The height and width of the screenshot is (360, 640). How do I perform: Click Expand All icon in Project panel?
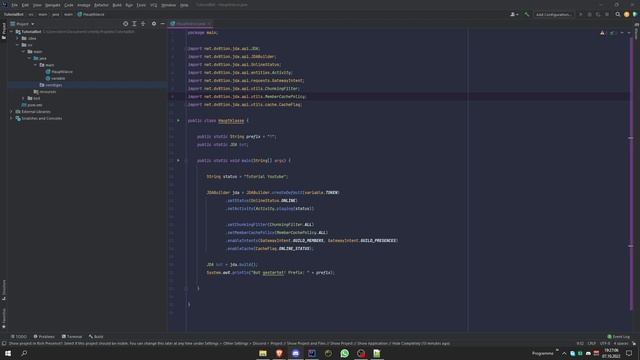click(x=134, y=24)
